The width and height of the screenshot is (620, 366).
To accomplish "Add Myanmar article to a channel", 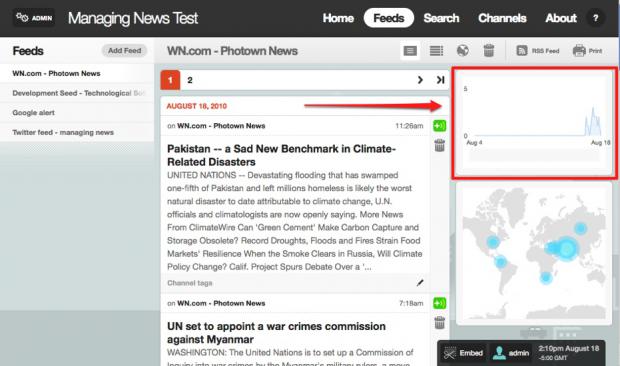I will tap(439, 303).
